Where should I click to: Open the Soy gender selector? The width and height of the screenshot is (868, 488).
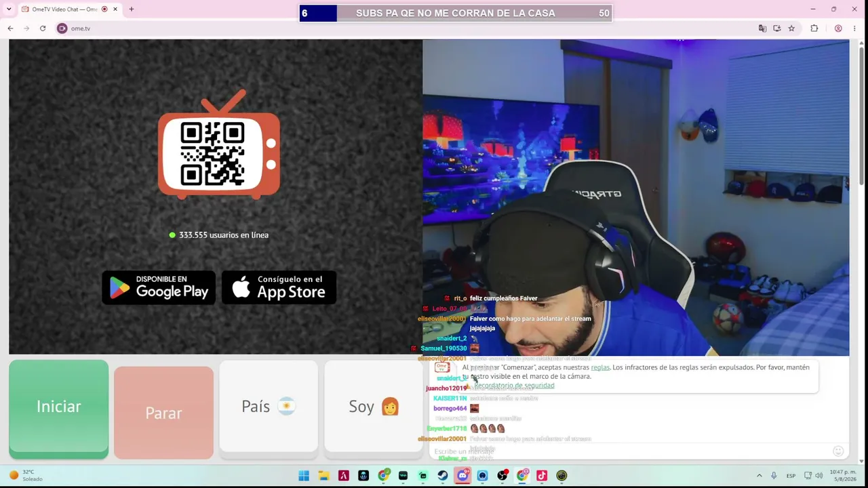(374, 407)
